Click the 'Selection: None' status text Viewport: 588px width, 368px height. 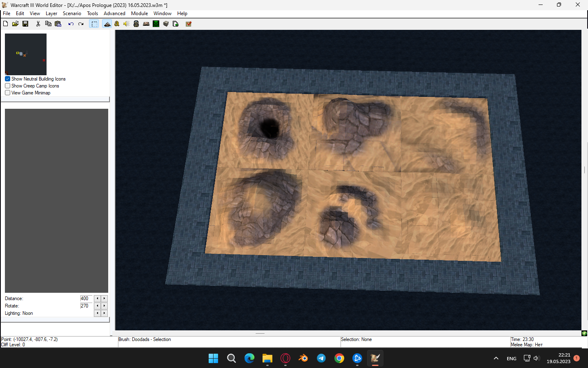(356, 339)
